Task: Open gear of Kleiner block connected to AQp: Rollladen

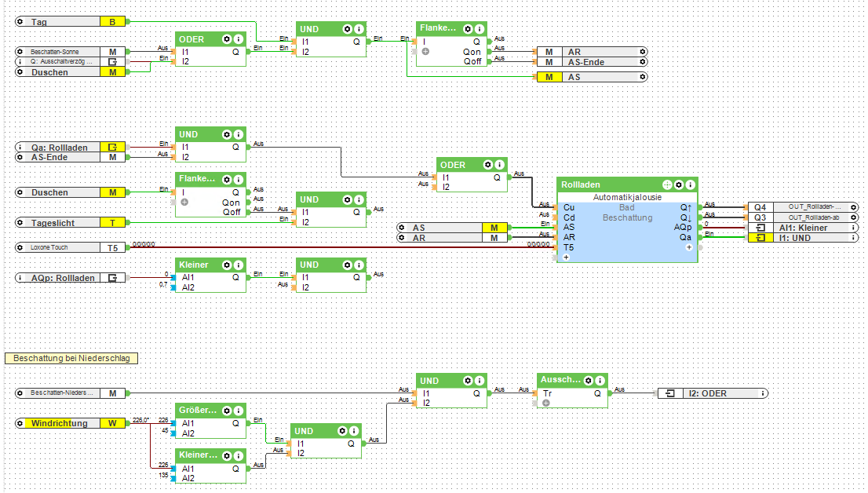Action: [x=227, y=265]
